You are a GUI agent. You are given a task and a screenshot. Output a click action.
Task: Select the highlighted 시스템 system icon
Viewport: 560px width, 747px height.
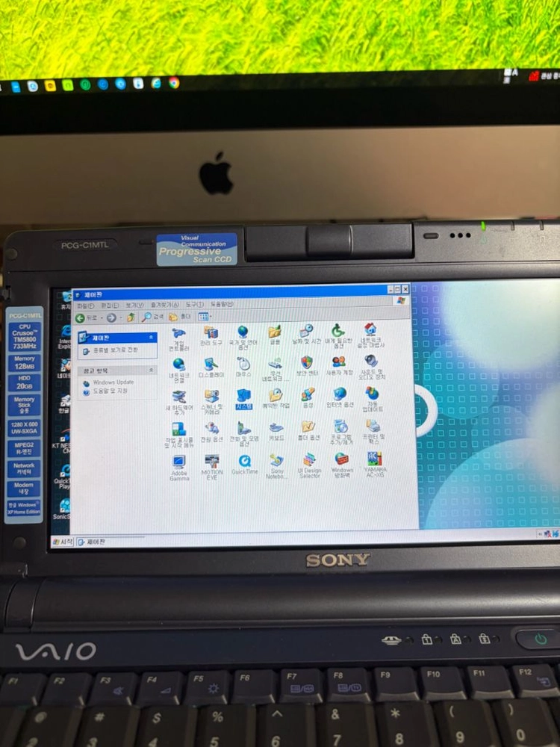pyautogui.click(x=244, y=399)
